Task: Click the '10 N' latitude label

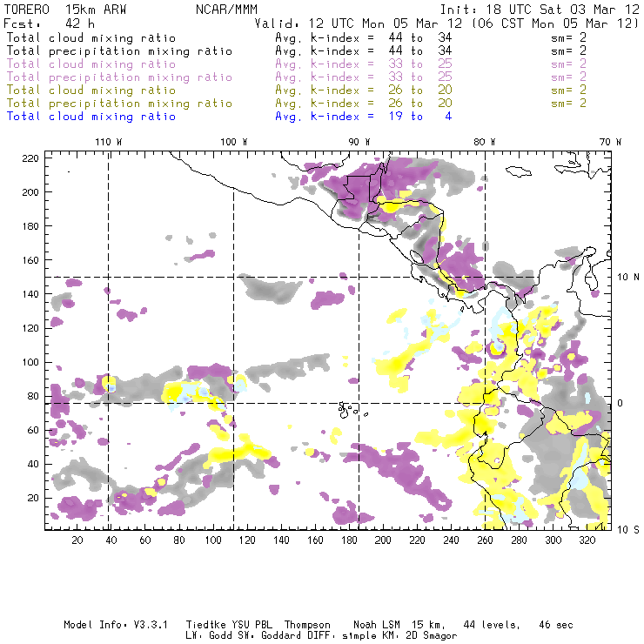Action: coord(628,278)
